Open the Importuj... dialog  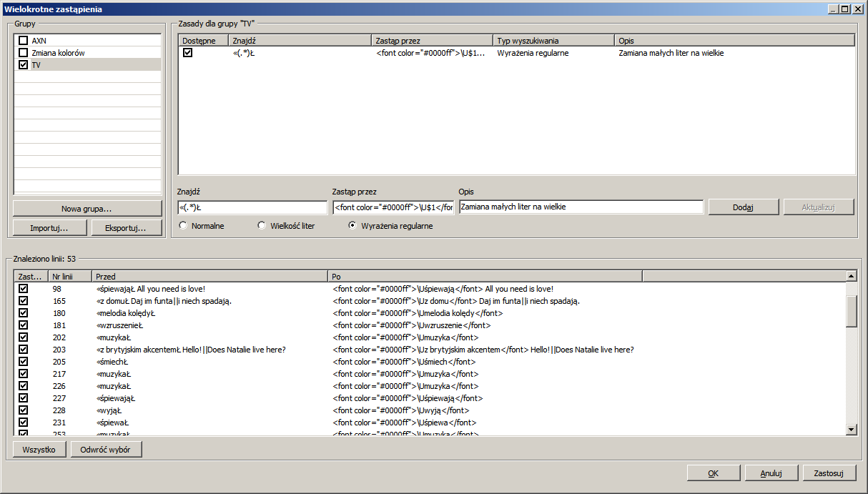click(49, 228)
